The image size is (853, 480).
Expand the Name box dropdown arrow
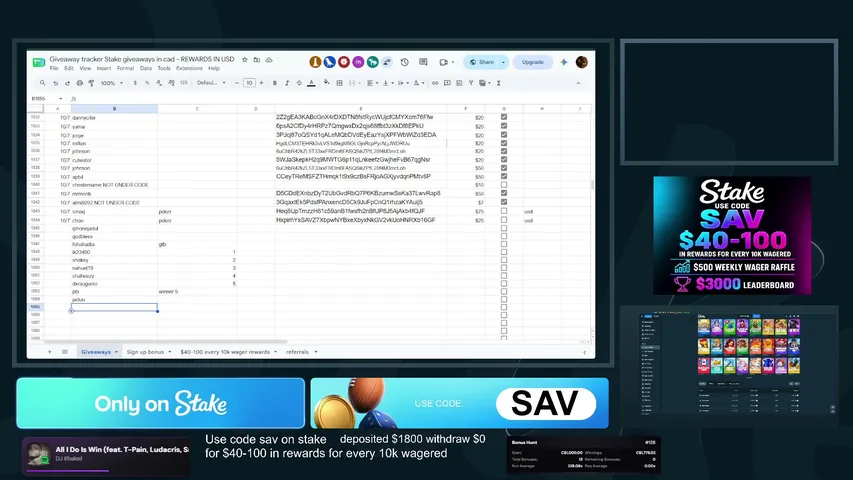coord(60,99)
